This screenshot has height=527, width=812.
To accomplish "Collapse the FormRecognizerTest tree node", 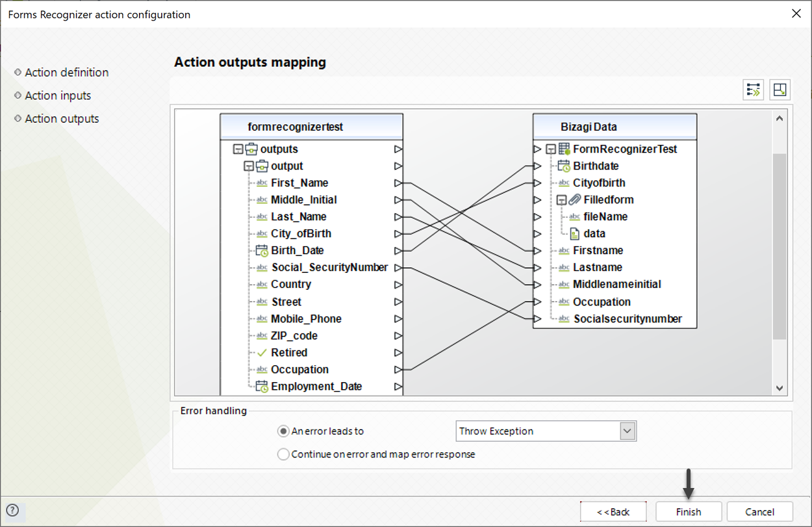I will [550, 149].
